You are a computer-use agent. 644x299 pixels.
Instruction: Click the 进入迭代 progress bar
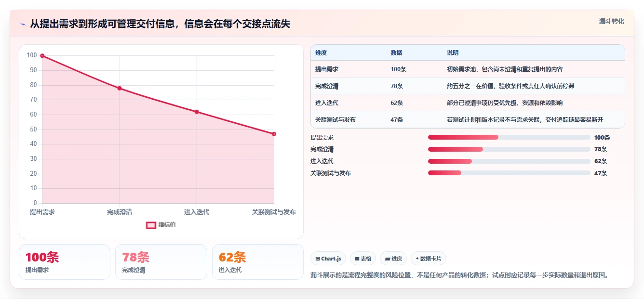pos(509,161)
